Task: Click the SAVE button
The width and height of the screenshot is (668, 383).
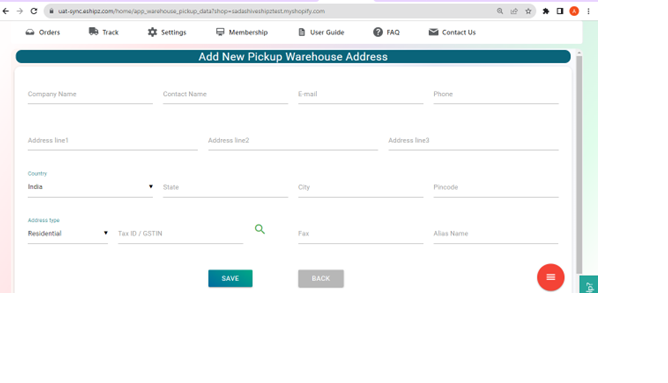Action: click(x=230, y=279)
